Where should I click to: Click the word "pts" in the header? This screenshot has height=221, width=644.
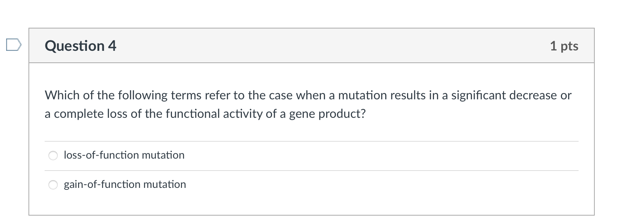click(x=569, y=46)
